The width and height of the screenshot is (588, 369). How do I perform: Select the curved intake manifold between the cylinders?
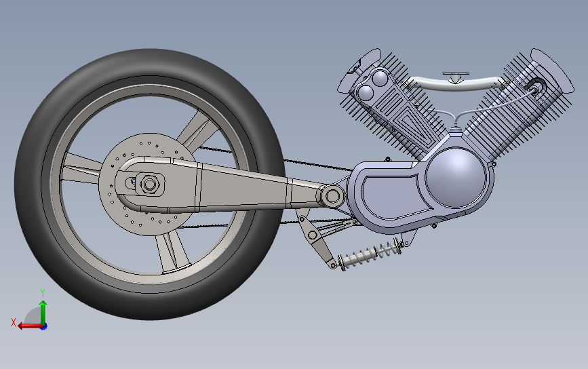tap(455, 83)
